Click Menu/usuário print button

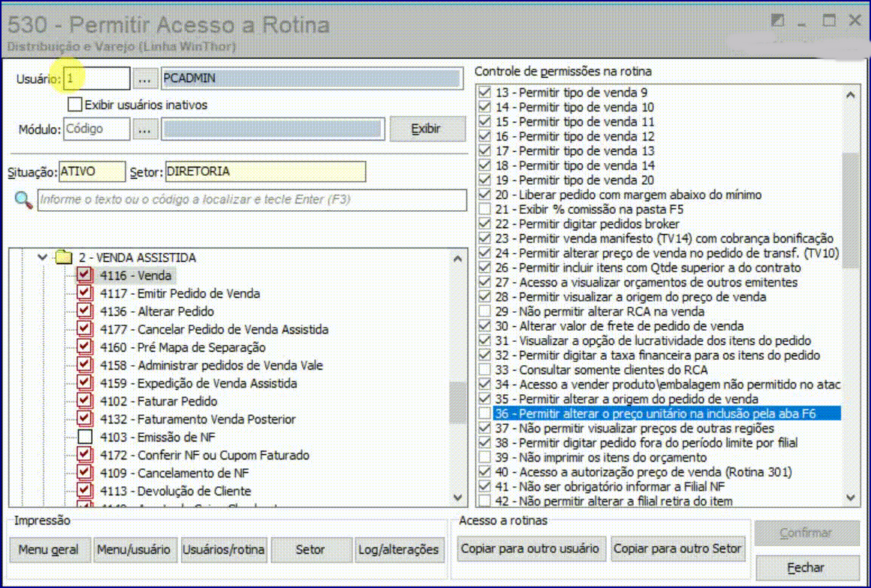pos(134,550)
